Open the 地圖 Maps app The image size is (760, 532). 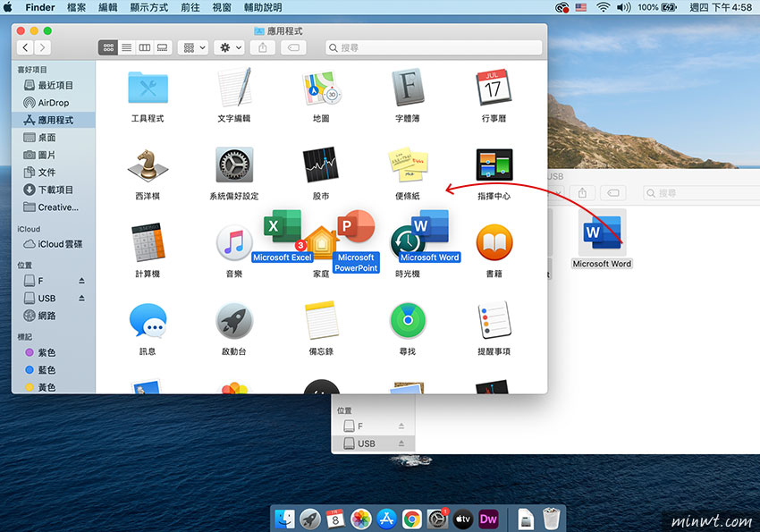click(321, 89)
